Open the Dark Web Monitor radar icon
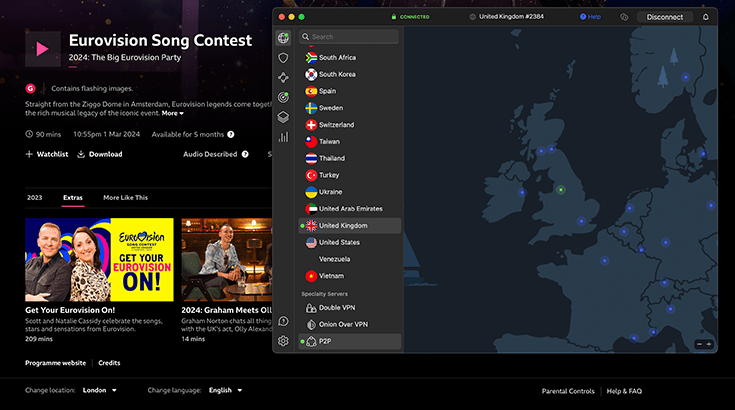 (x=283, y=97)
